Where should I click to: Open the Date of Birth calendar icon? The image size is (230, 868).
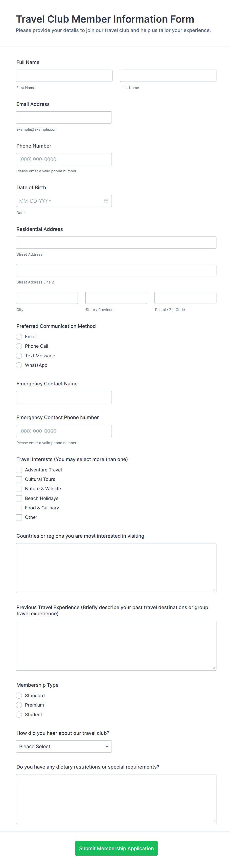tap(106, 201)
